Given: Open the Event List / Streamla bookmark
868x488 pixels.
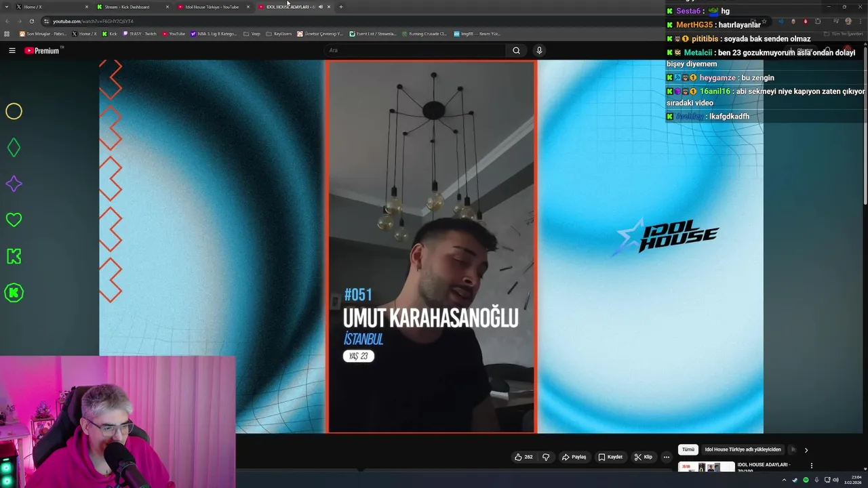Looking at the screenshot, I should coord(372,34).
